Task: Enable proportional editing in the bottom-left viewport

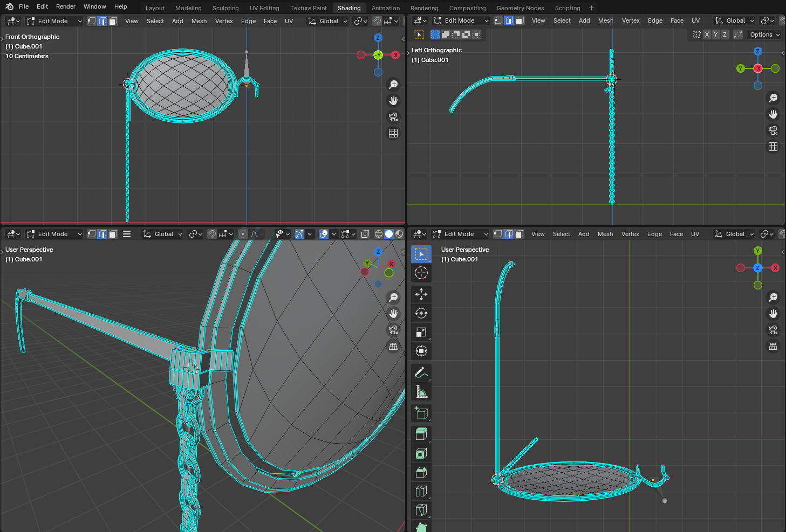Action: [x=243, y=234]
